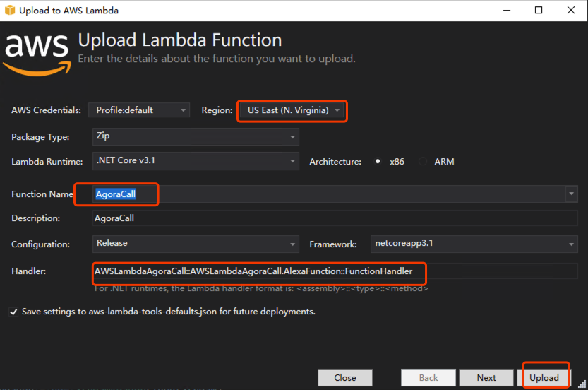The width and height of the screenshot is (588, 390).
Task: Open the Framework netcoreapp3.1 dropdown
Action: point(474,244)
